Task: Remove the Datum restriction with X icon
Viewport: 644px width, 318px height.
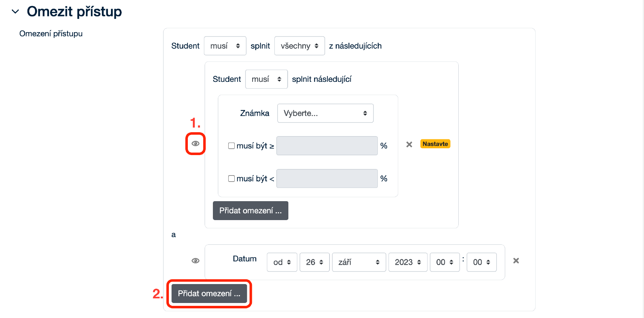Action: (x=516, y=261)
